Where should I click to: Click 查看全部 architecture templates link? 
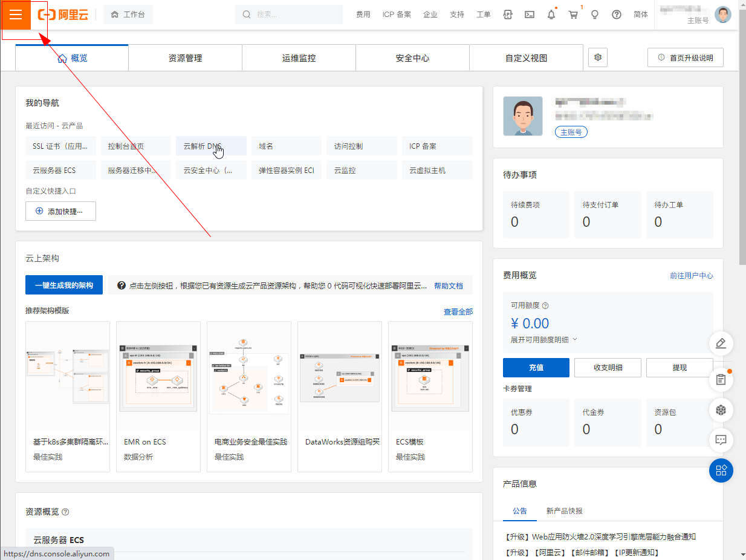(458, 311)
